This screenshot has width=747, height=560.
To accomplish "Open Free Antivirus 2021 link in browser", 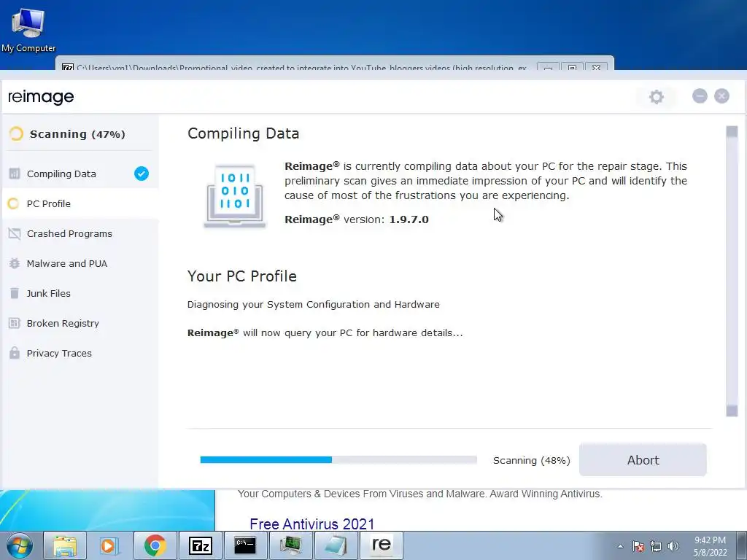I will coord(312,524).
